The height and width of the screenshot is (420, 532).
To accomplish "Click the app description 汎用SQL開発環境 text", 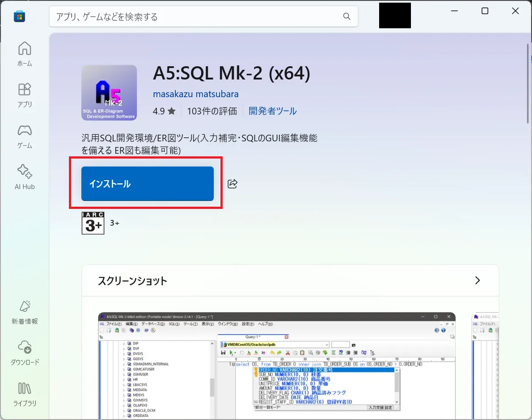I will [200, 144].
